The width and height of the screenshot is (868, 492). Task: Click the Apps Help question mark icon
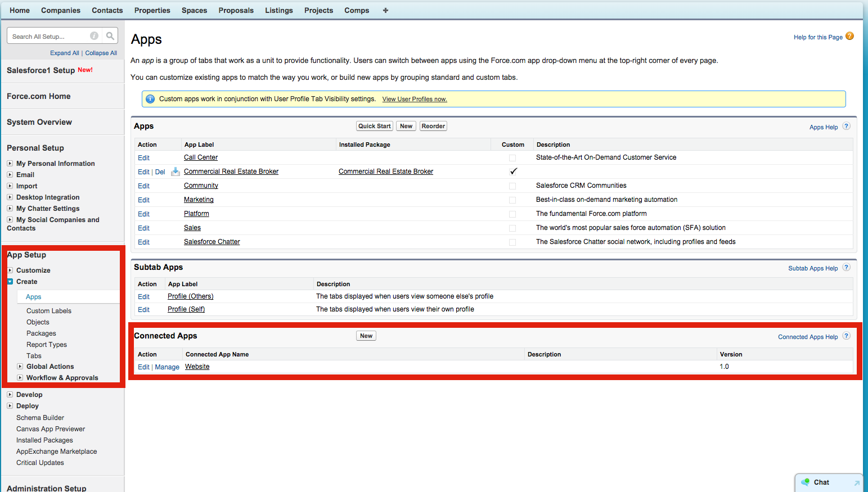[x=847, y=126]
